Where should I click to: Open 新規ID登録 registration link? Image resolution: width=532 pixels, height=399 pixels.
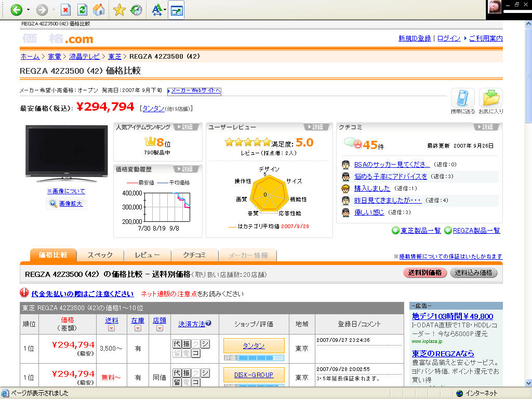pos(415,38)
